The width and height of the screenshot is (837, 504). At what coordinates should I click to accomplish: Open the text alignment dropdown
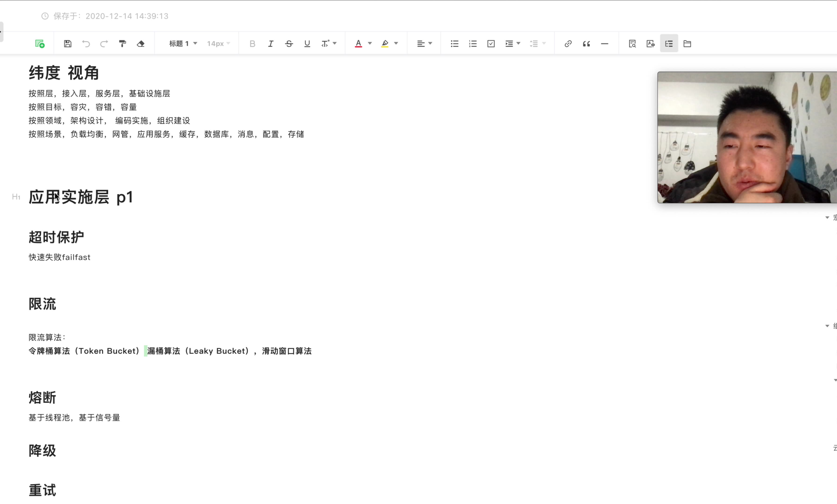coord(424,44)
